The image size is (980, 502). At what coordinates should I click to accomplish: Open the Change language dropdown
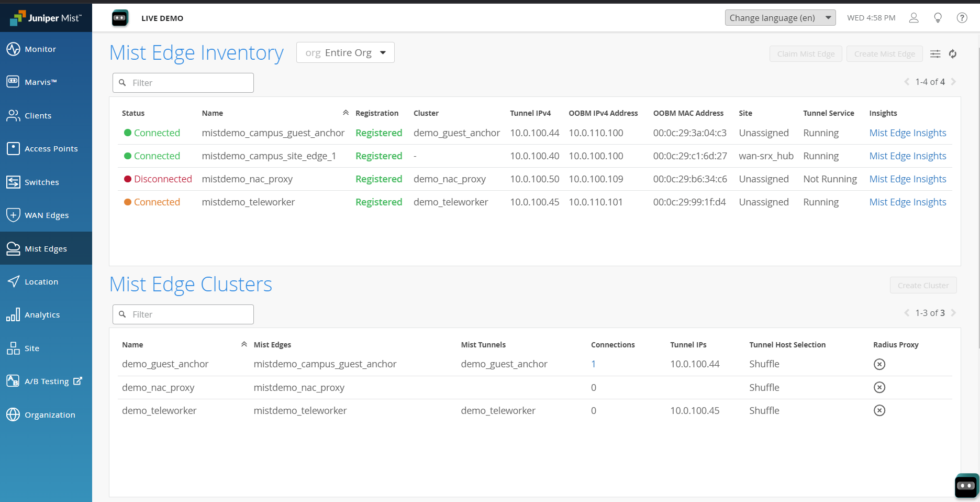tap(779, 18)
